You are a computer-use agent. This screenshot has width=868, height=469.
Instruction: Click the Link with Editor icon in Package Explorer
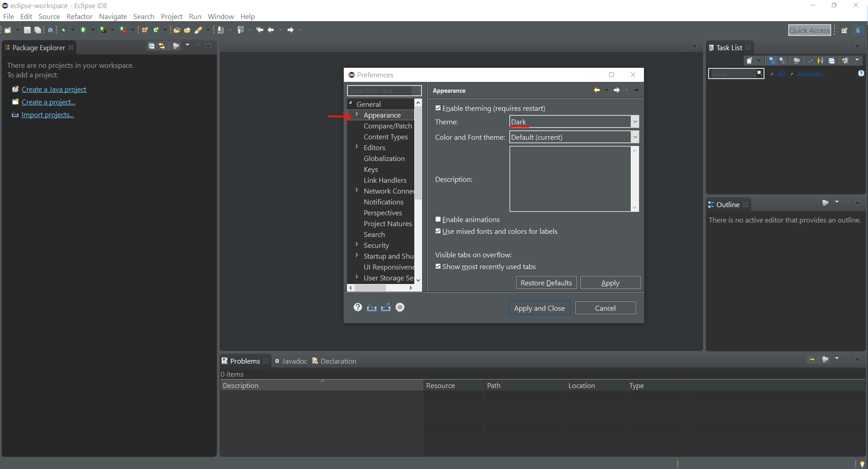point(161,46)
